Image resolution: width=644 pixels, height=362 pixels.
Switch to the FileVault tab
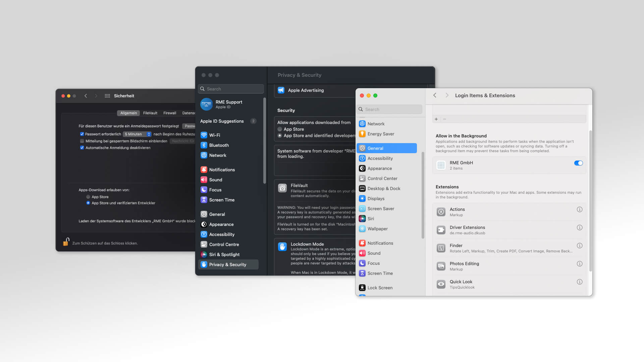click(x=150, y=113)
